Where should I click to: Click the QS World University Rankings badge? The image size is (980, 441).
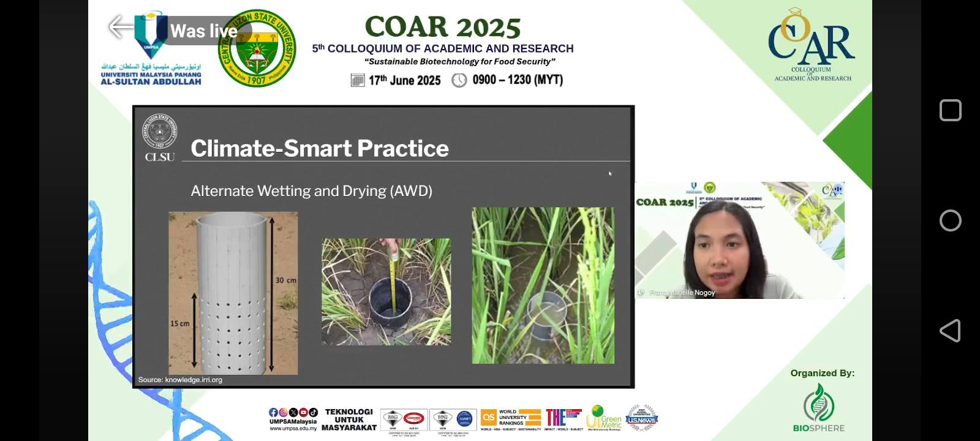pos(511,420)
